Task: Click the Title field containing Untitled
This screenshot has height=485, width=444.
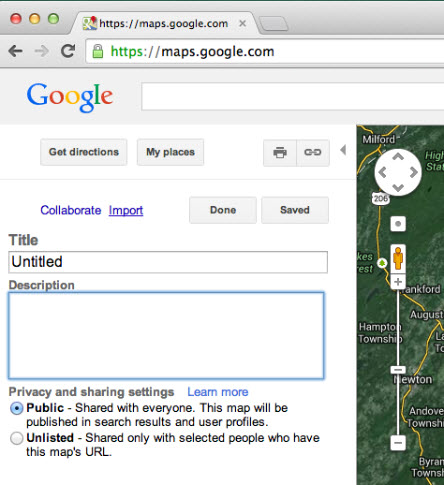Action: pyautogui.click(x=168, y=262)
